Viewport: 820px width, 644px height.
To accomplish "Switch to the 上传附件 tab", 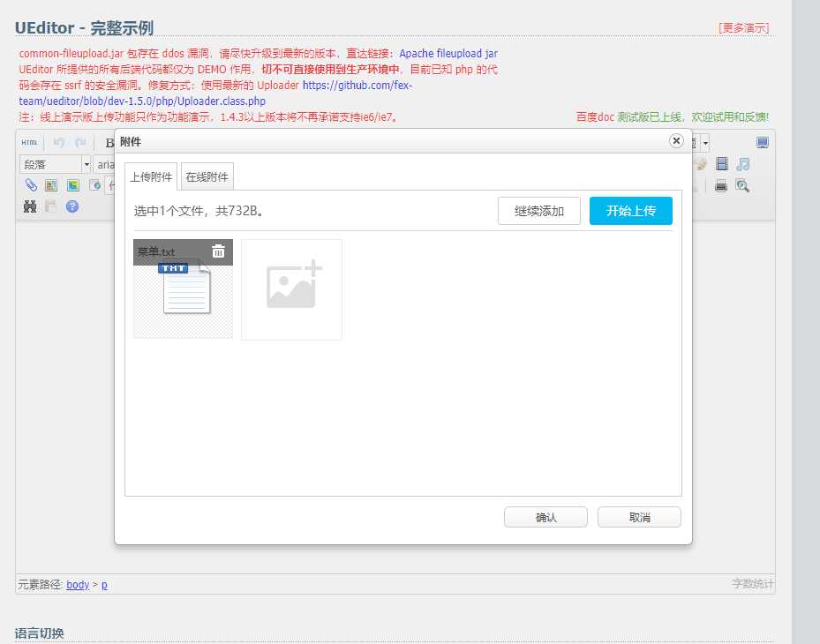I will pyautogui.click(x=151, y=176).
